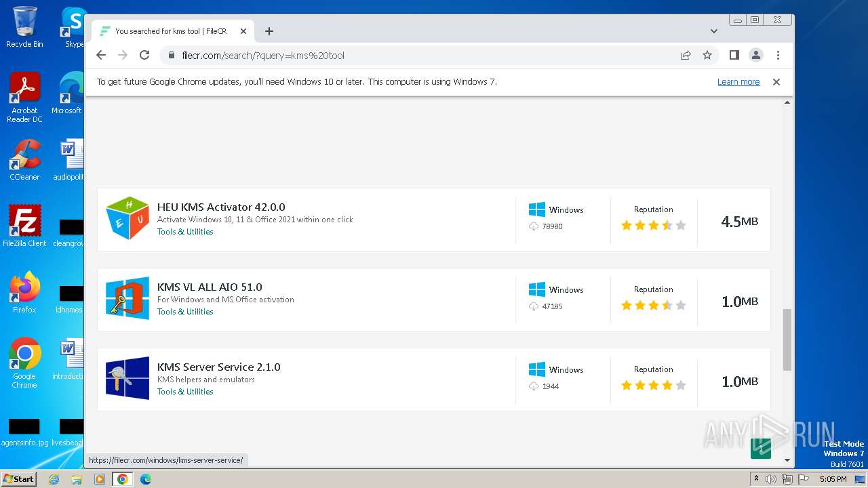Open the KMS VL ALL AIO icon
This screenshot has height=488, width=868.
tap(127, 299)
